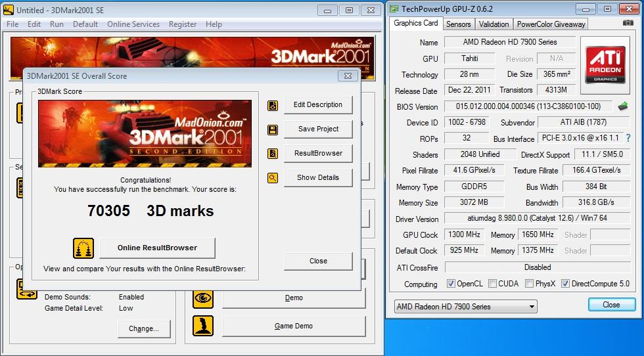Click the Bandwidth 316.8 GB/s field
The height and width of the screenshot is (356, 644).
click(596, 202)
